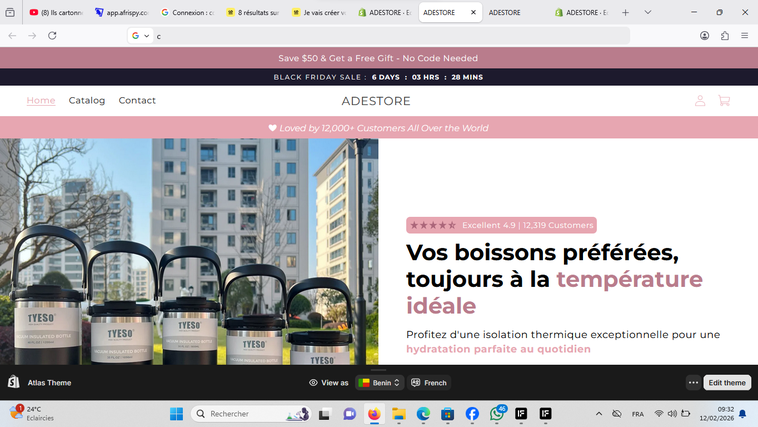Image resolution: width=758 pixels, height=427 pixels.
Task: Click the hydratation parfaite au quotidien text
Action: tap(498, 349)
